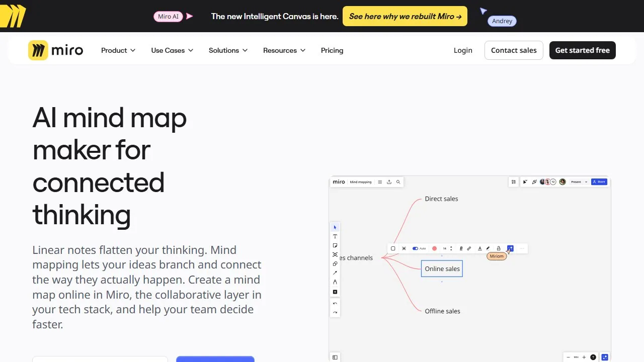Screen dimensions: 644x362
Task: Open the Use Cases menu
Action: (172, 50)
